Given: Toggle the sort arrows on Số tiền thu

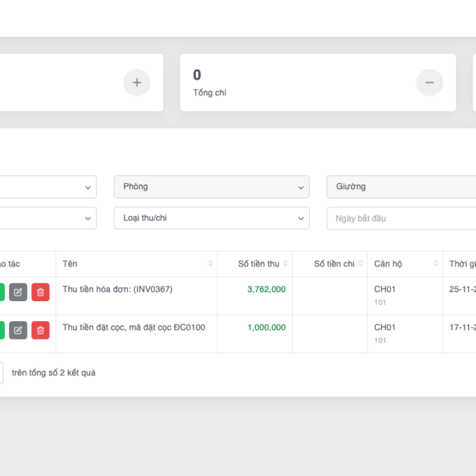Looking at the screenshot, I should pyautogui.click(x=286, y=264).
